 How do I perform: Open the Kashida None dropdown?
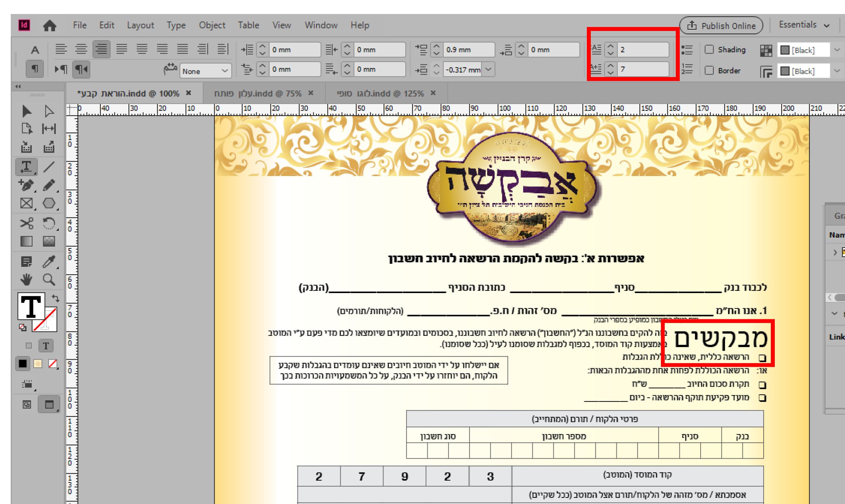tap(205, 71)
